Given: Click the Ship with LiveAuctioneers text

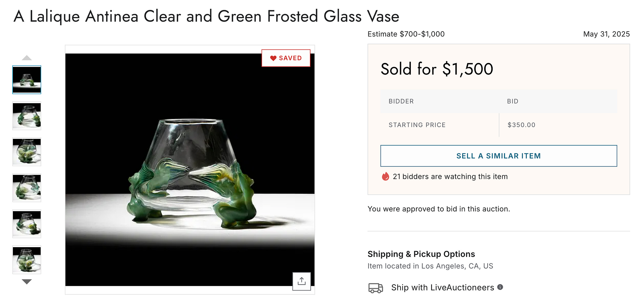Looking at the screenshot, I should pos(442,287).
